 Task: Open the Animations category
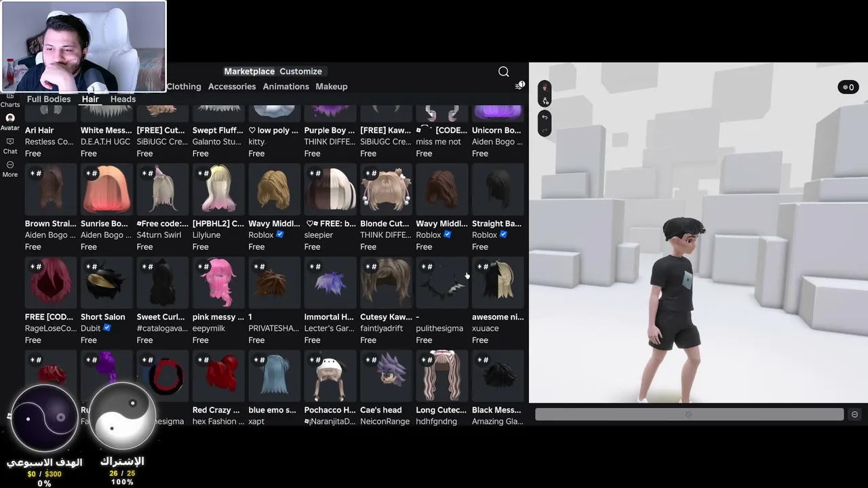coord(286,87)
